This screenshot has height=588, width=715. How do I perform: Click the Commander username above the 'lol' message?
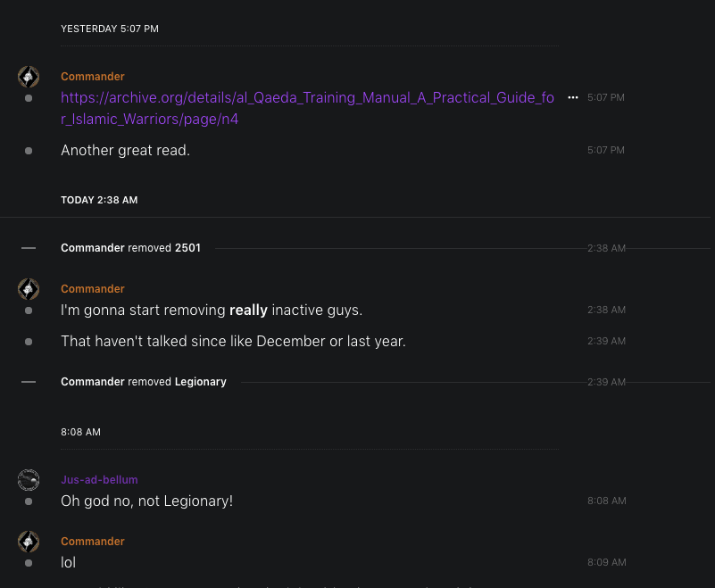[x=93, y=542]
